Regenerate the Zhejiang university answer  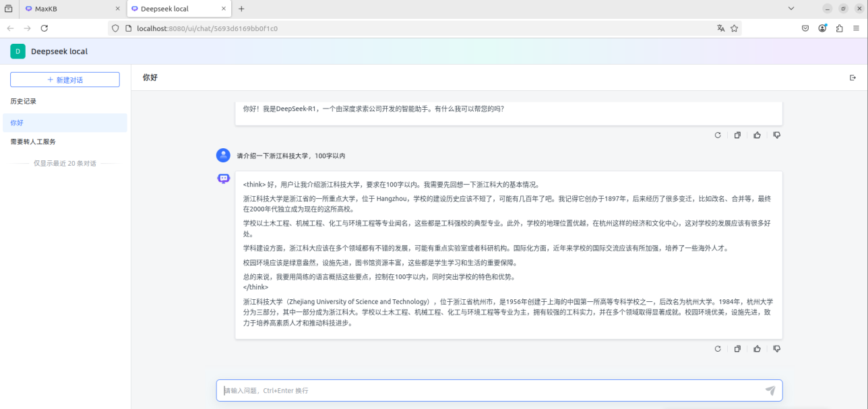coord(718,349)
